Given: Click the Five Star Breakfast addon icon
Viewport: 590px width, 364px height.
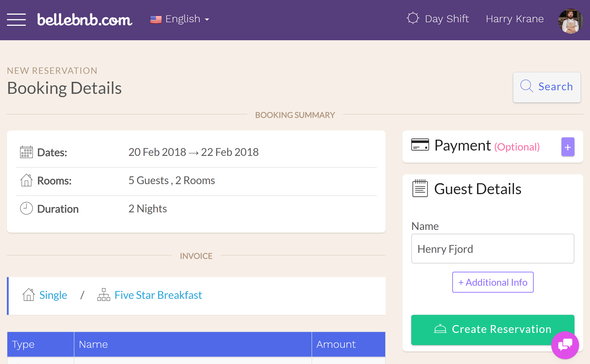Looking at the screenshot, I should pyautogui.click(x=104, y=295).
